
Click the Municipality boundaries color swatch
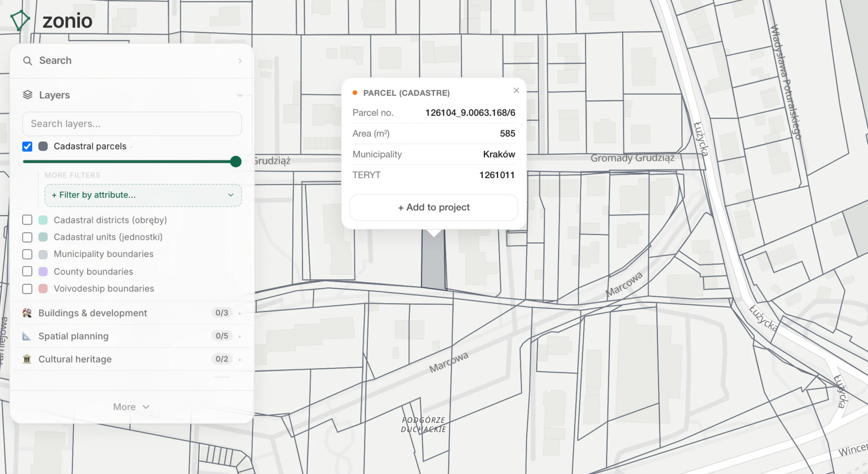[x=43, y=254]
